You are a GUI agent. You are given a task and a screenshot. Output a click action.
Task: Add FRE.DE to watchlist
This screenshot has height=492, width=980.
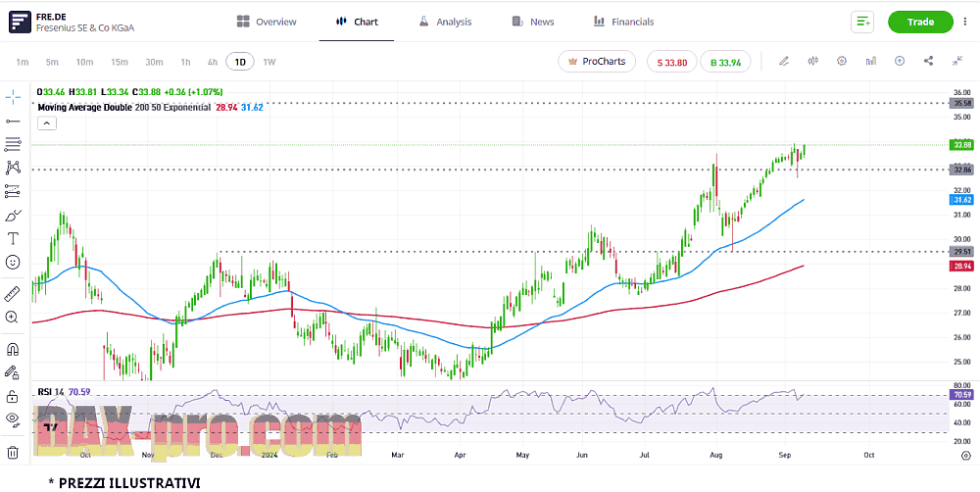862,22
